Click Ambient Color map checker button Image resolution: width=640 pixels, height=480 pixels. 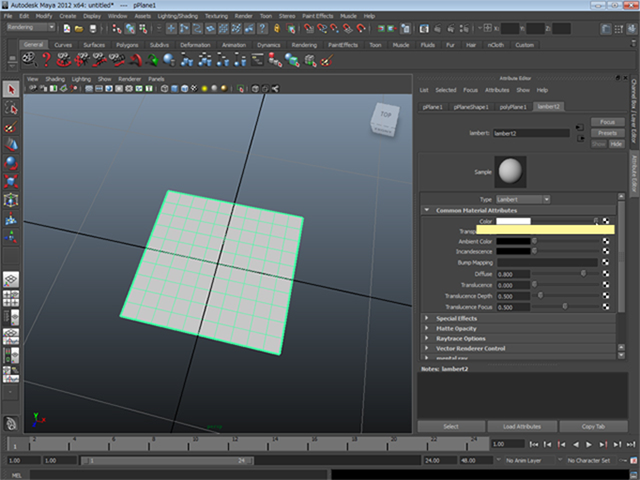coord(606,241)
